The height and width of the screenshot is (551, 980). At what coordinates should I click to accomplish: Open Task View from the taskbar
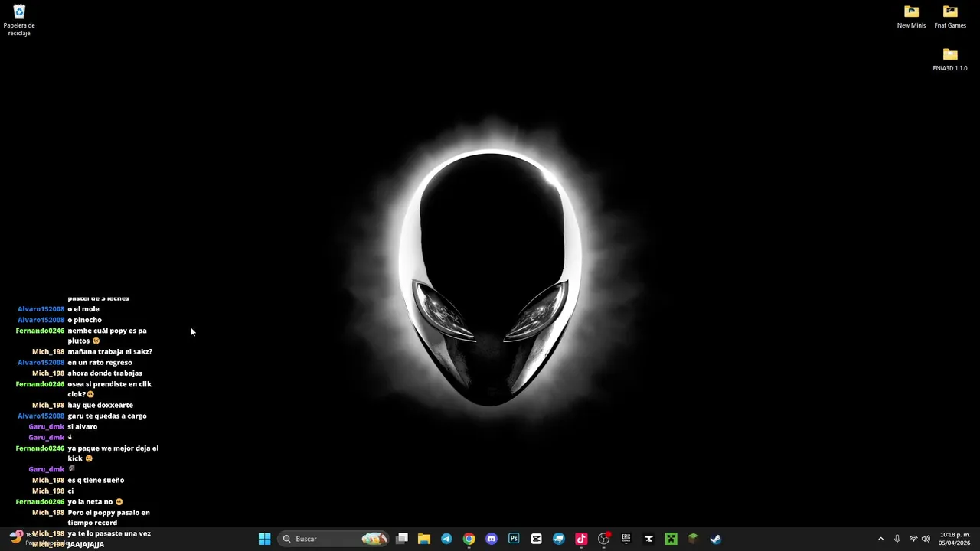[402, 539]
